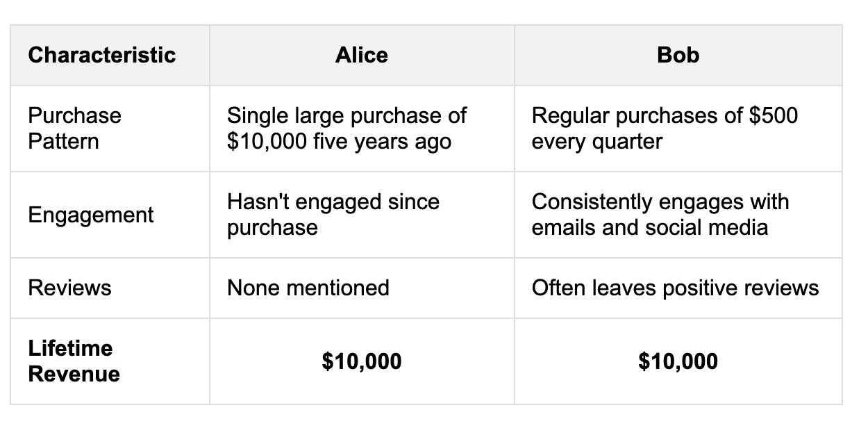Click the Reviews row label

tap(69, 288)
